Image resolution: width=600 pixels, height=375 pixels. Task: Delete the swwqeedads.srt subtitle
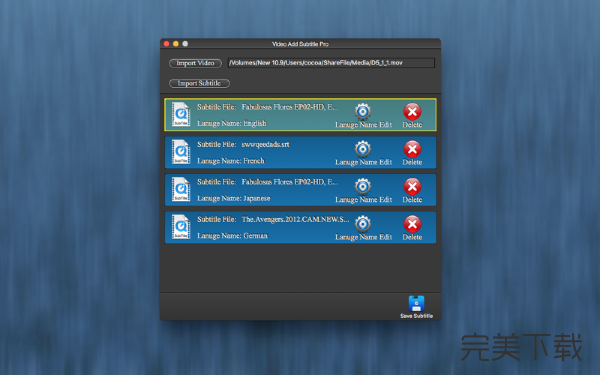click(412, 149)
